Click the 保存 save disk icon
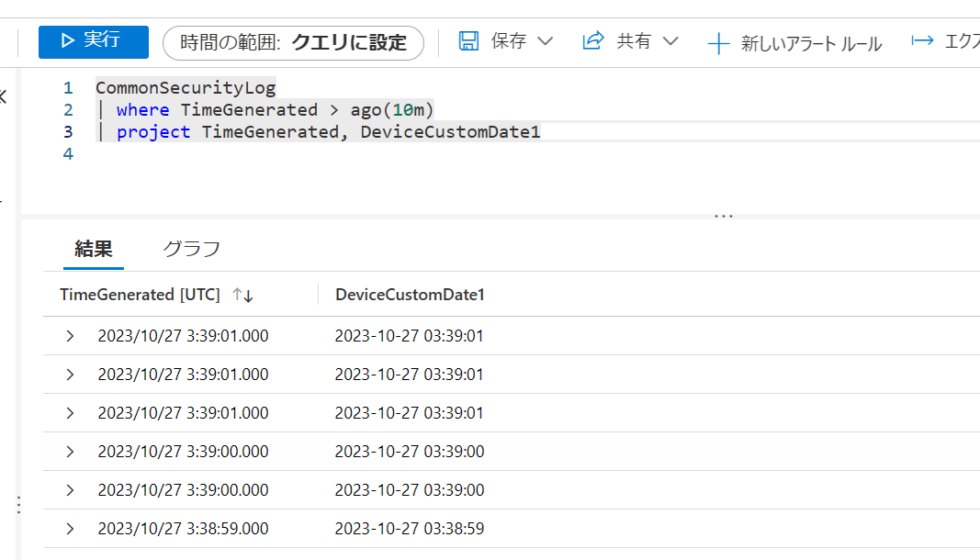Image resolution: width=980 pixels, height=560 pixels. (x=468, y=41)
